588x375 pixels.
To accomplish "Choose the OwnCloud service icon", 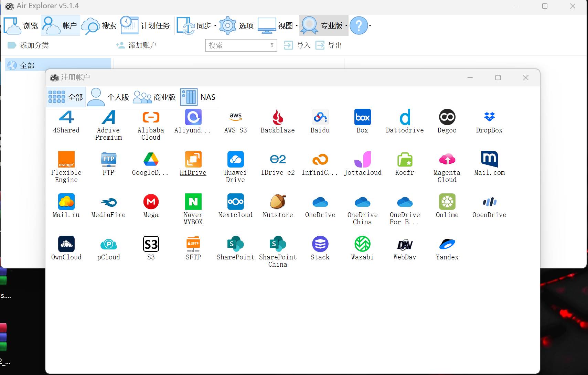I will (66, 244).
